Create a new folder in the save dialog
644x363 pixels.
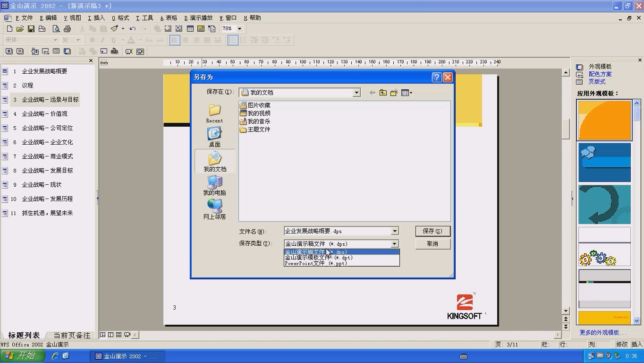click(394, 93)
